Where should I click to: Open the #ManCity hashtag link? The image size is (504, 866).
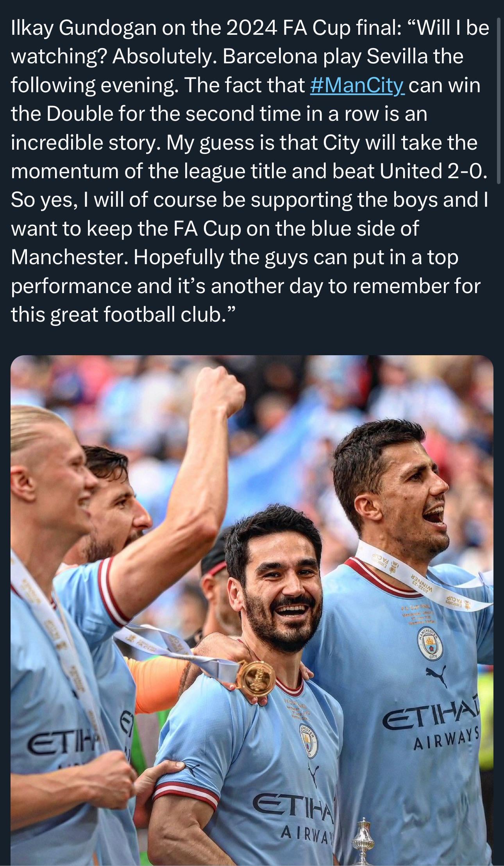click(357, 85)
